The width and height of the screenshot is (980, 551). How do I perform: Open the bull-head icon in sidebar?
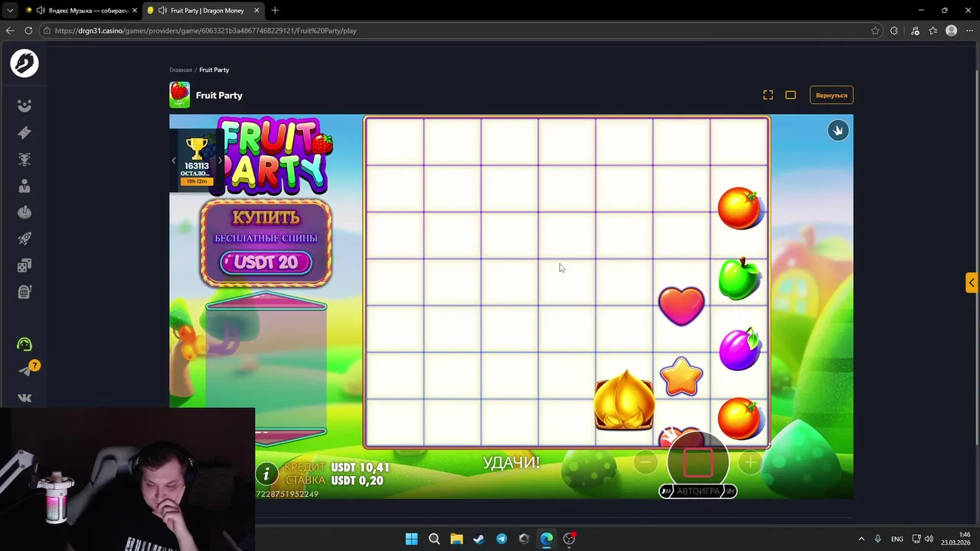24,159
